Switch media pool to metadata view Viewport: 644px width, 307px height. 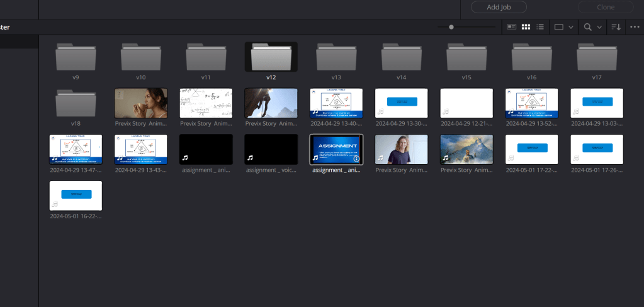pyautogui.click(x=511, y=27)
